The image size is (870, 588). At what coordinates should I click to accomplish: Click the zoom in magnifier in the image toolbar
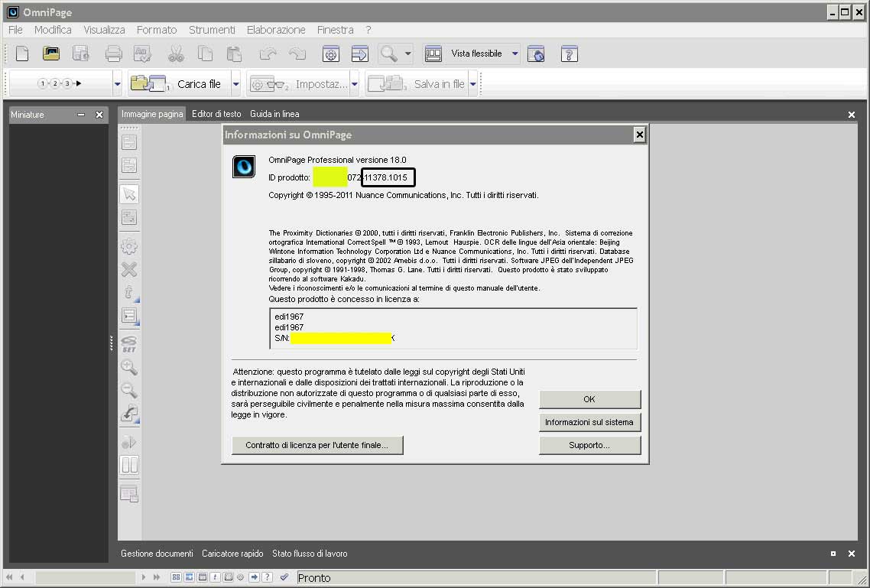coord(129,367)
